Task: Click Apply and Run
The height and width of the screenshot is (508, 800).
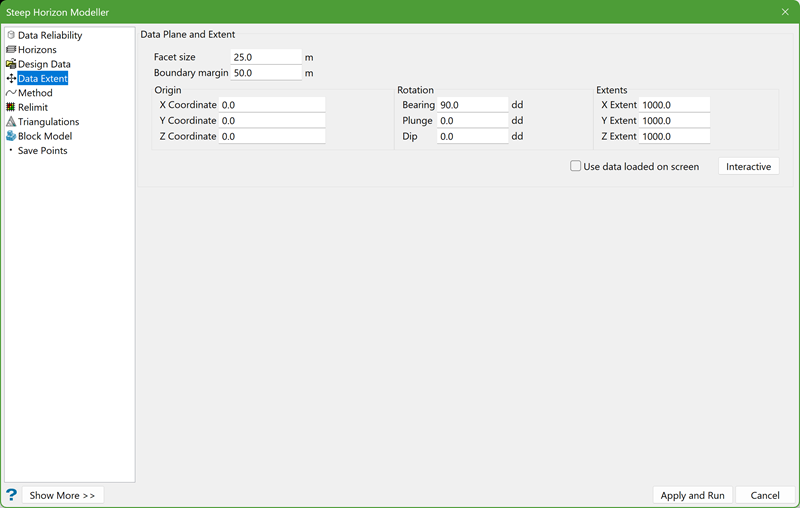Action: (692, 495)
